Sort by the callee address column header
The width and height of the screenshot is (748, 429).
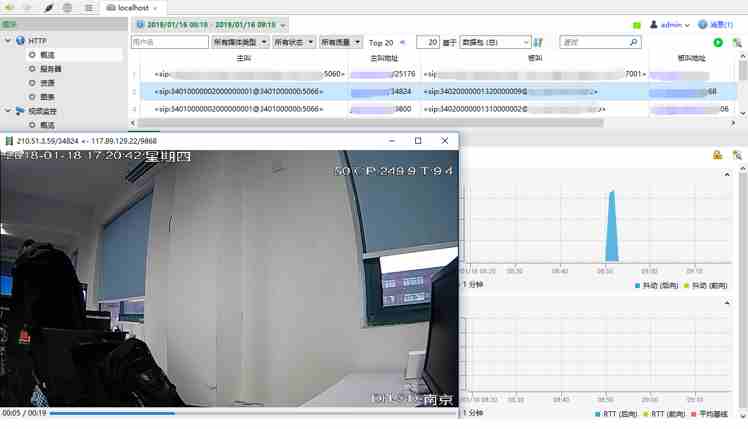point(691,58)
